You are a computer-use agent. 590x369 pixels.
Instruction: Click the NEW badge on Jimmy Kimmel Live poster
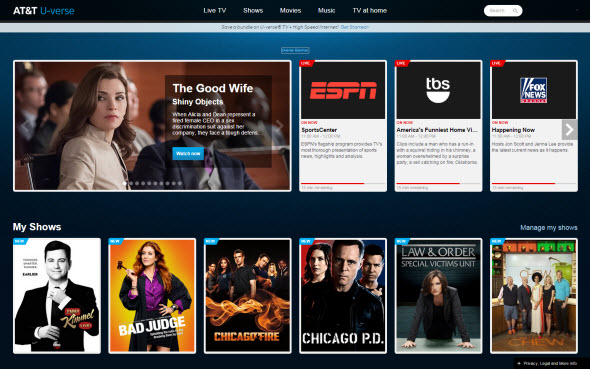point(20,241)
